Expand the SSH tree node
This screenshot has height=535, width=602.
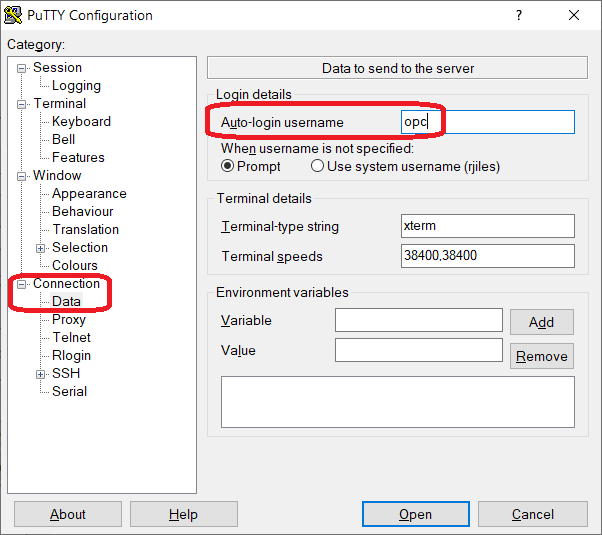[40, 374]
